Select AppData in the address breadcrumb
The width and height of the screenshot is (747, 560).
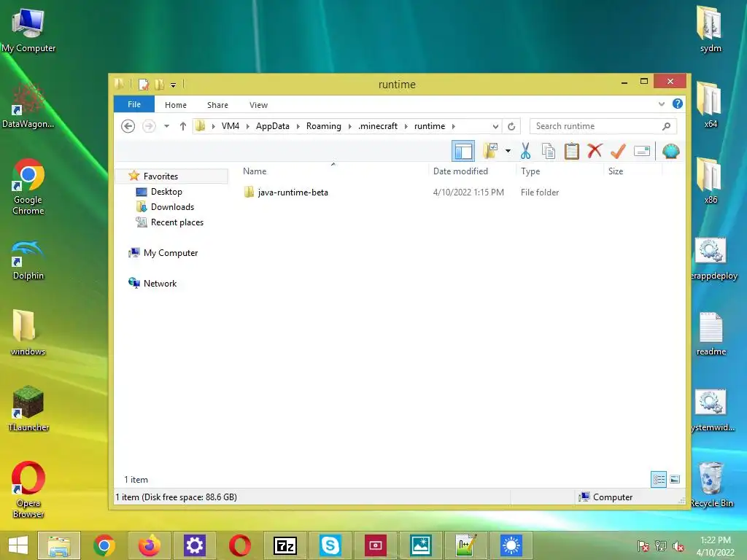coord(273,126)
